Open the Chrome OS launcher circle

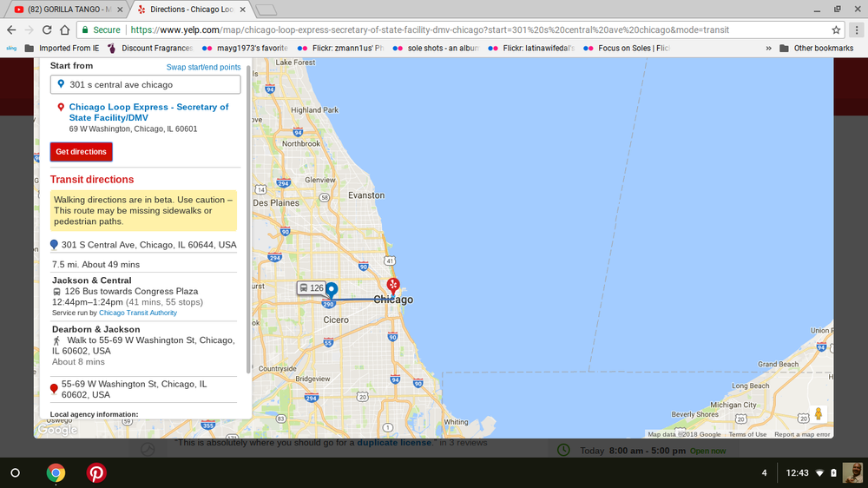(15, 472)
